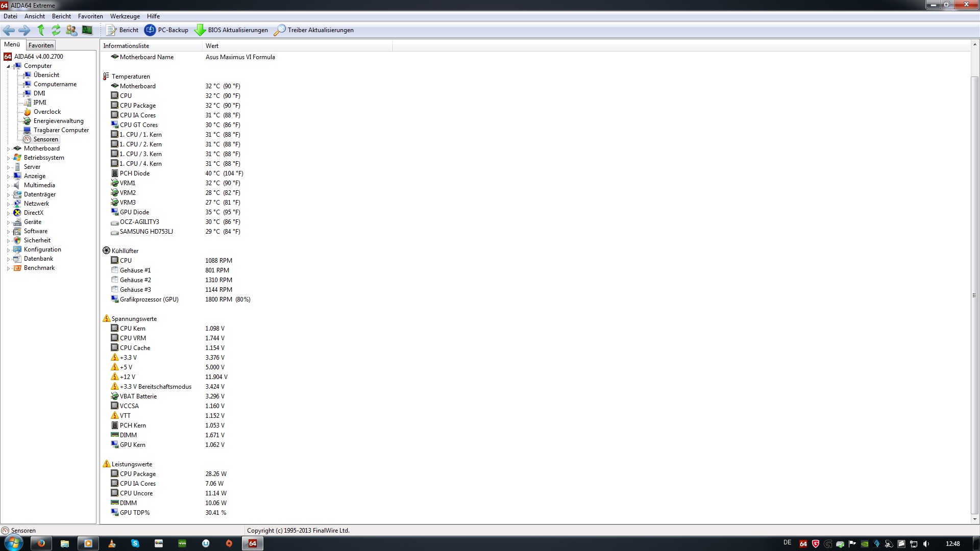Image resolution: width=980 pixels, height=551 pixels.
Task: Expand the Benchmark tree node
Action: coord(8,268)
